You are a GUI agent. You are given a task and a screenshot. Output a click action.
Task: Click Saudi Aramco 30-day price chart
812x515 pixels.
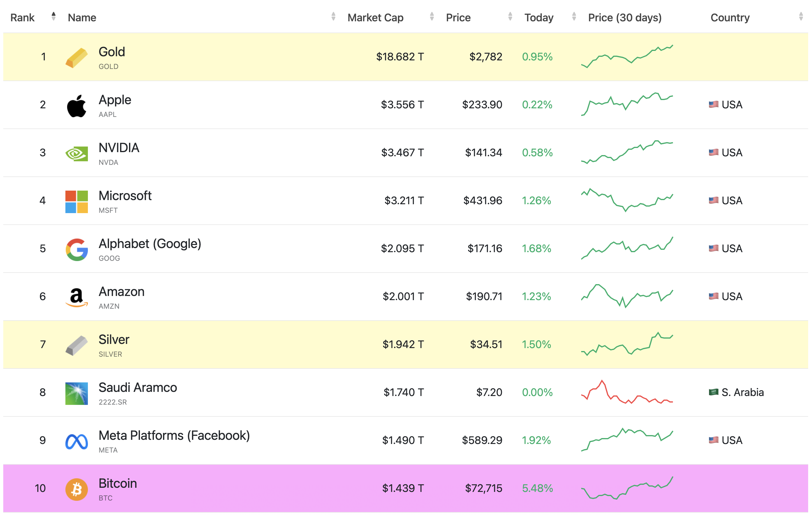[626, 392]
